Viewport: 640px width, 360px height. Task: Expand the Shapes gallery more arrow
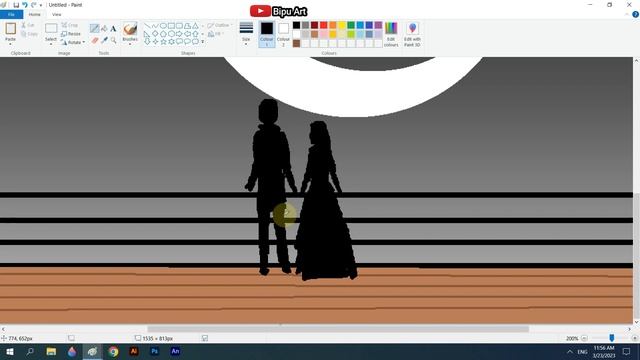(202, 42)
